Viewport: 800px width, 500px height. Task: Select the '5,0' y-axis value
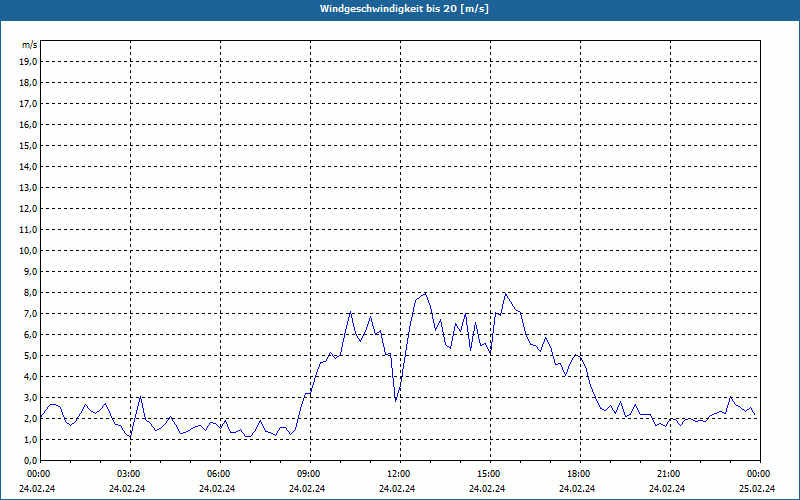point(30,356)
